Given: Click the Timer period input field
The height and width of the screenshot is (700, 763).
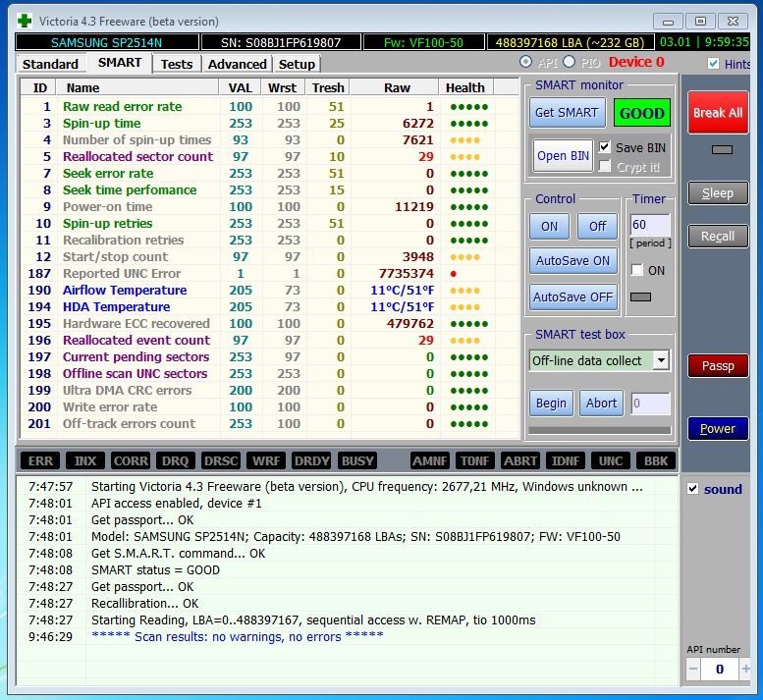Looking at the screenshot, I should [x=650, y=225].
